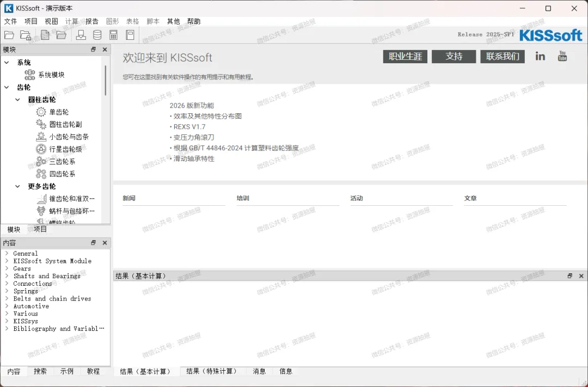Open the 帮助 menu
The width and height of the screenshot is (588, 387).
pos(194,21)
